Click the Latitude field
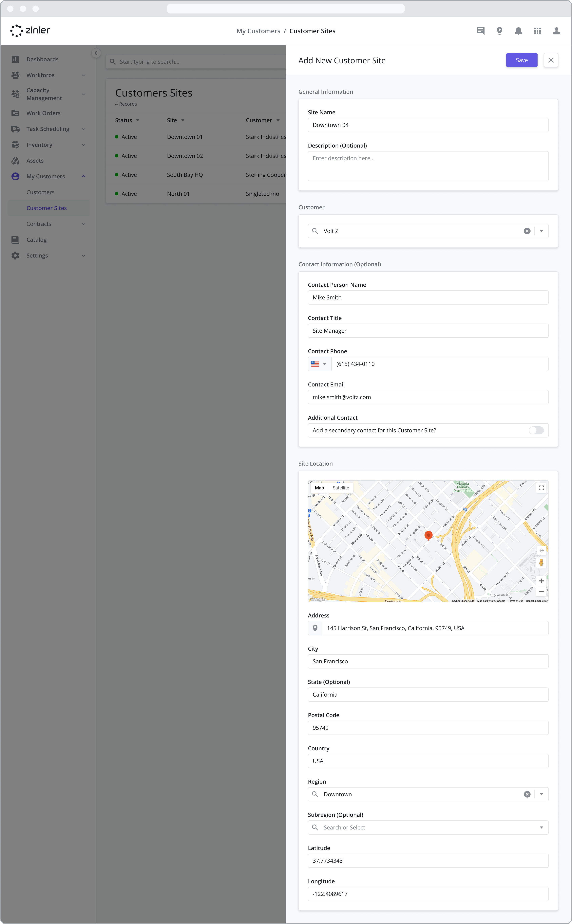 428,861
